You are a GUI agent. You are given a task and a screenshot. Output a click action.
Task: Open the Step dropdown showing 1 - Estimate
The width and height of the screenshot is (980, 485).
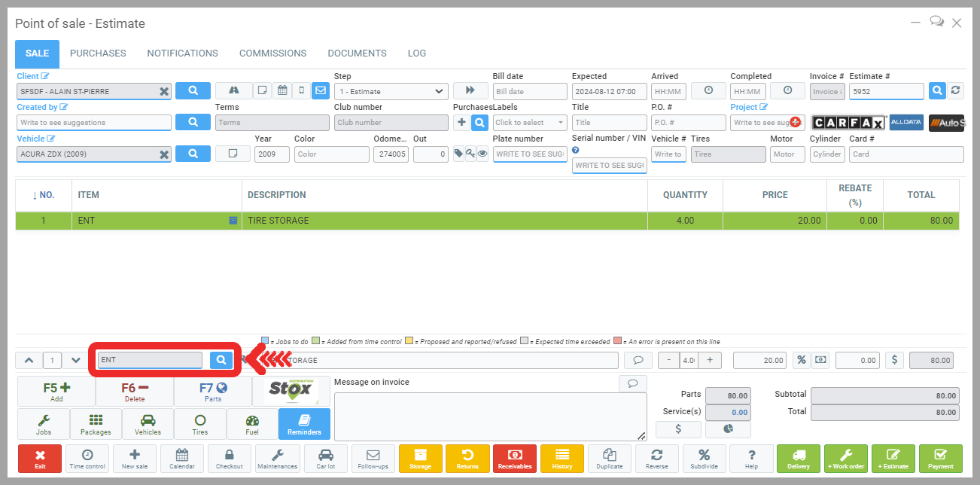pyautogui.click(x=391, y=91)
